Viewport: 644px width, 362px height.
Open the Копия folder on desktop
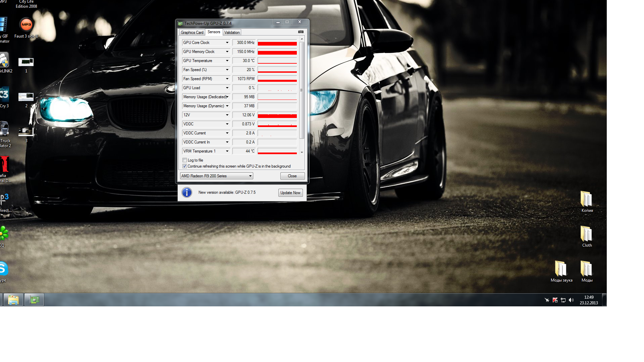point(587,199)
